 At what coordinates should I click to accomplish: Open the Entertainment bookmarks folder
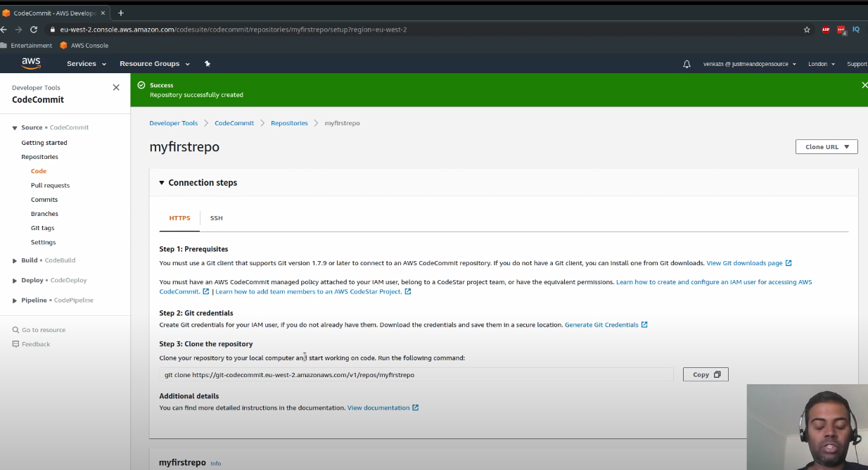coord(26,46)
